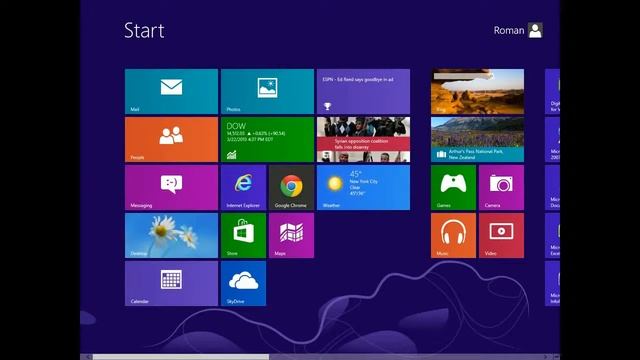
Task: Open the Messaging tile
Action: tap(171, 187)
